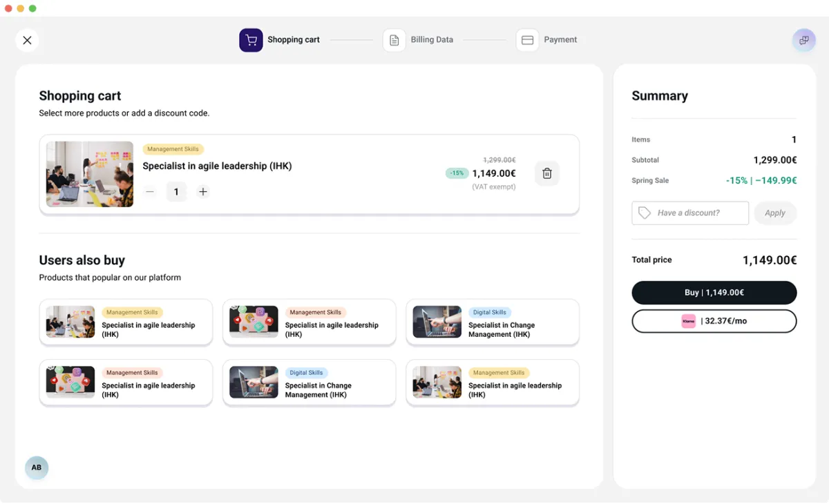Image resolution: width=829 pixels, height=504 pixels.
Task: Apply the discount code
Action: pyautogui.click(x=775, y=213)
